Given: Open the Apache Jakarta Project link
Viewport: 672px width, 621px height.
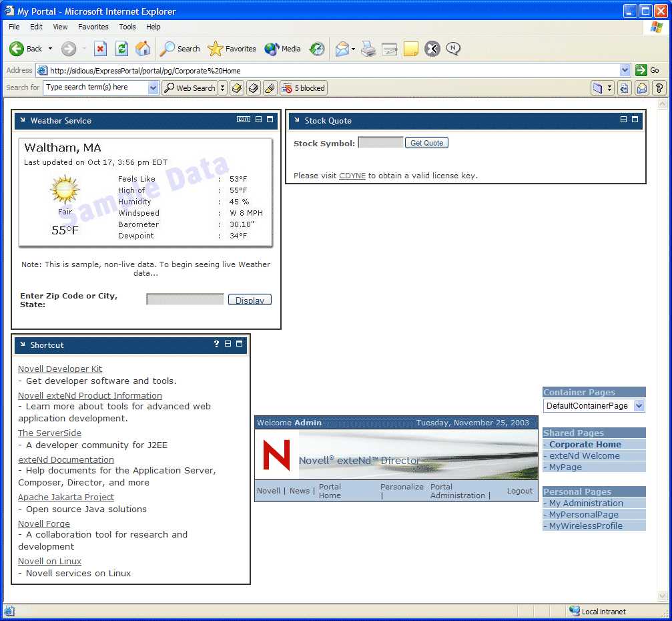Looking at the screenshot, I should pos(66,497).
